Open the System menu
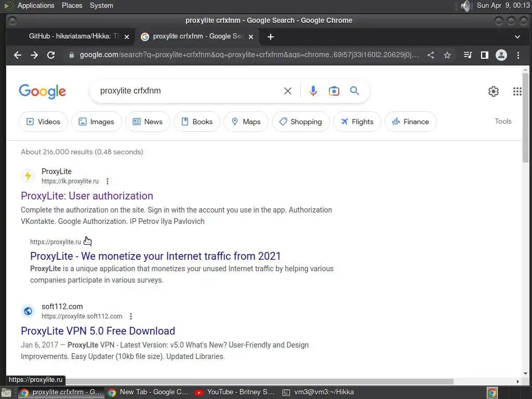Screen dimensions: 532x399 coord(101,5)
